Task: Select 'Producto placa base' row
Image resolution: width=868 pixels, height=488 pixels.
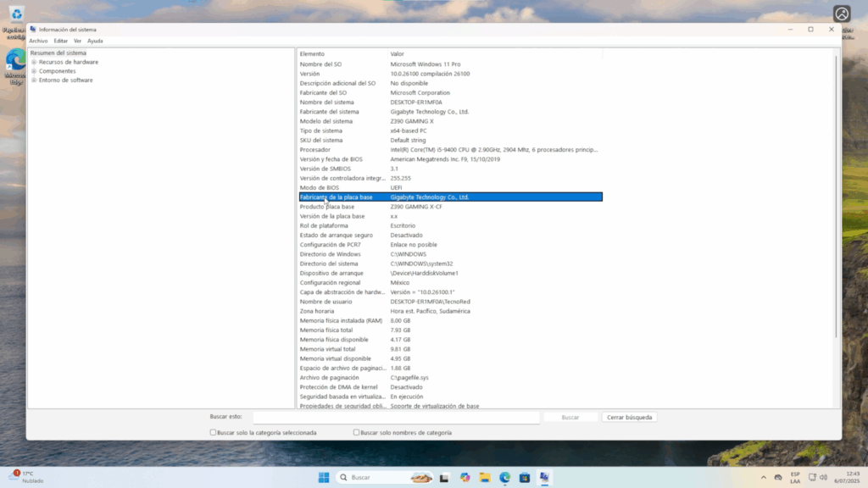Action: 450,207
